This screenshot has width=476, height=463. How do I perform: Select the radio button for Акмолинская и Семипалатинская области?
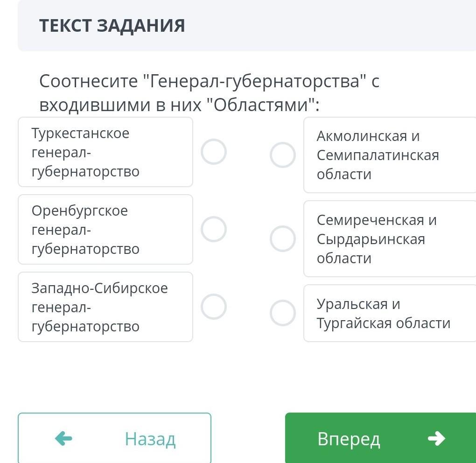click(283, 155)
